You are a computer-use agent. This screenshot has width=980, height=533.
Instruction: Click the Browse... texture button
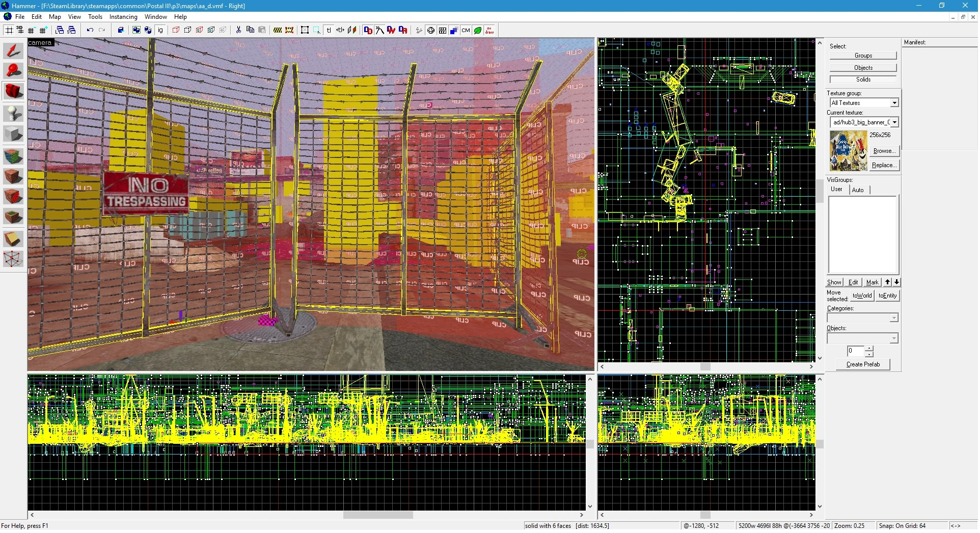pos(886,151)
